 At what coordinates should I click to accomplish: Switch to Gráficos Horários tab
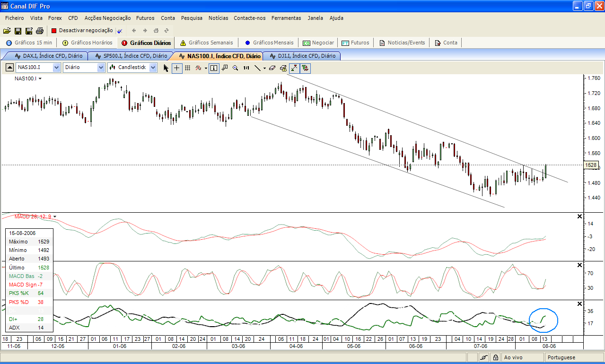[x=87, y=43]
